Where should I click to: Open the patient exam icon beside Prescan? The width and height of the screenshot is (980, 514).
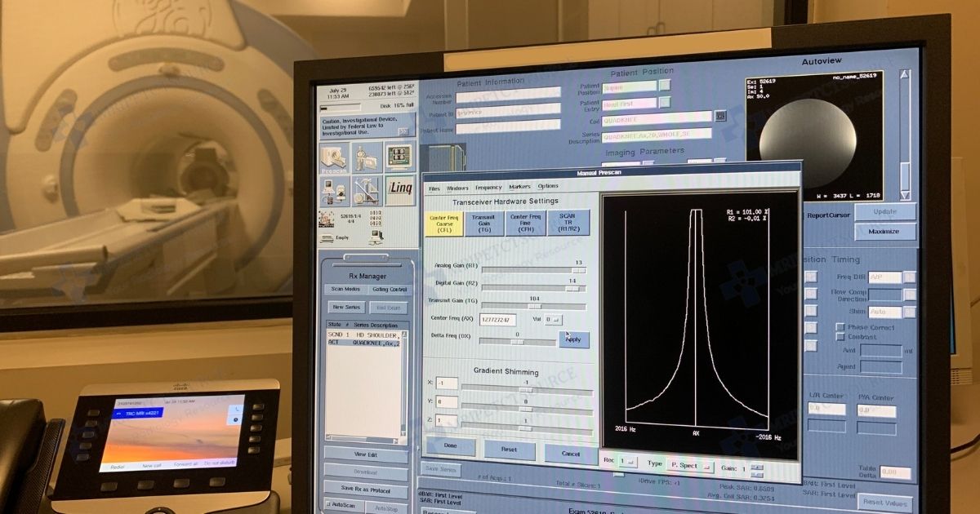[365, 157]
